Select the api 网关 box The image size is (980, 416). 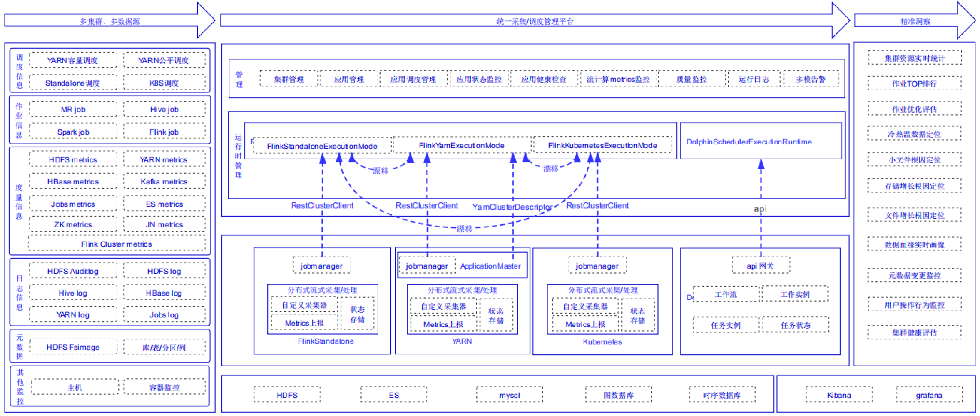(x=760, y=265)
